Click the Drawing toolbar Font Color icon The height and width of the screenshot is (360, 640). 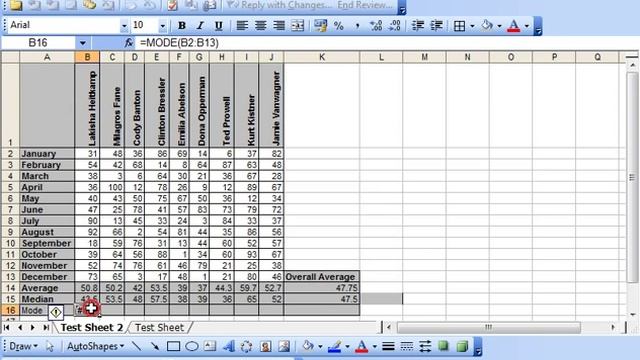(362, 347)
